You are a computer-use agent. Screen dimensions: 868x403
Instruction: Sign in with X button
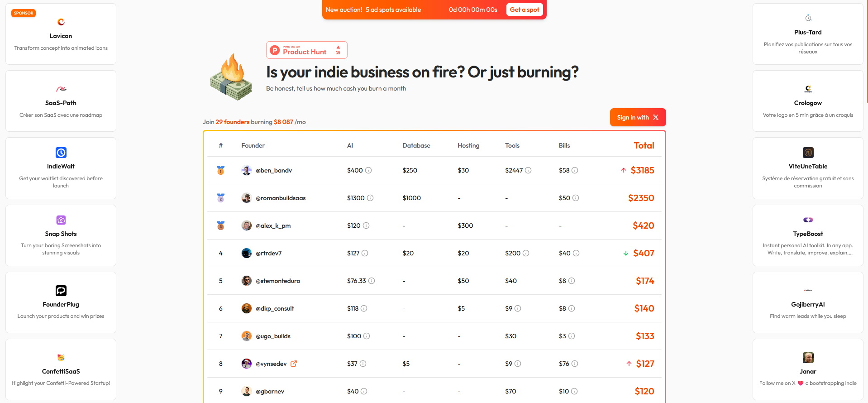click(638, 117)
